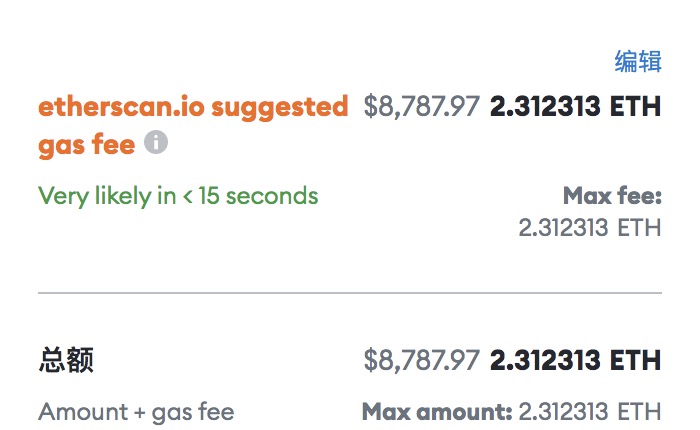Open the 编辑 edit link
This screenshot has height=430, width=700.
click(x=638, y=61)
